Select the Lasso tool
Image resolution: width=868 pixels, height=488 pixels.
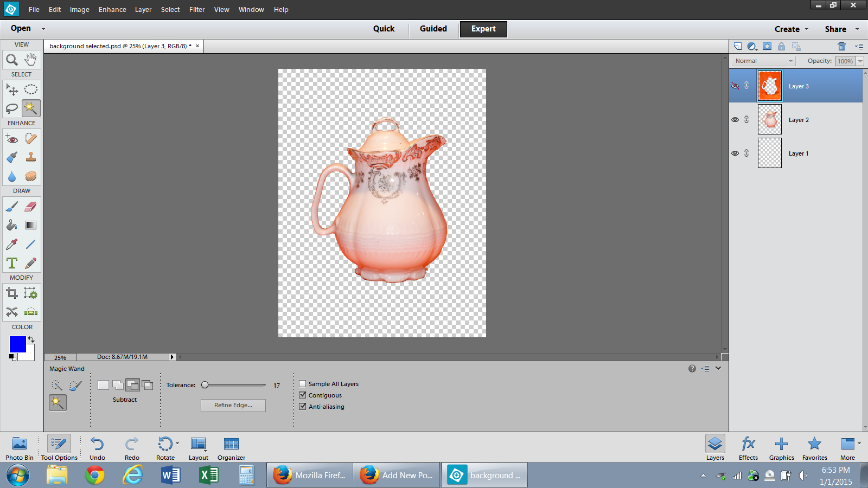pyautogui.click(x=12, y=108)
